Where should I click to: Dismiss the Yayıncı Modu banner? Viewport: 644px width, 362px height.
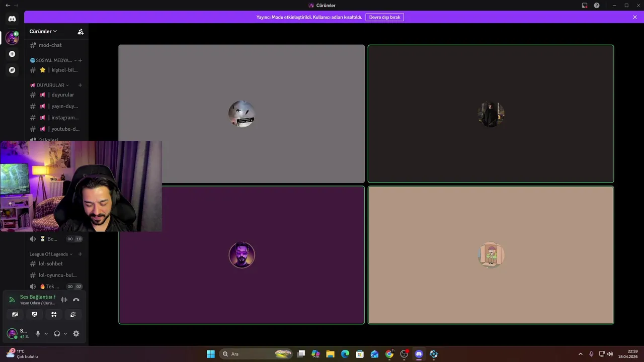[x=635, y=17]
